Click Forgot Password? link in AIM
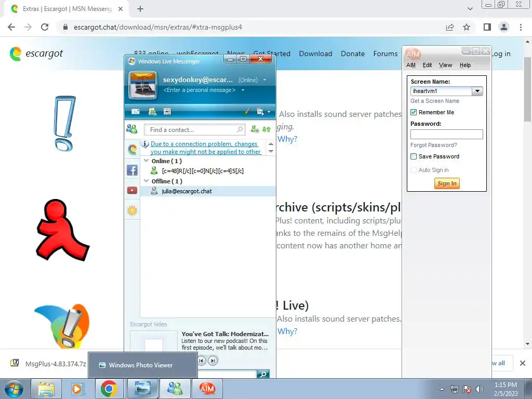 click(x=434, y=145)
